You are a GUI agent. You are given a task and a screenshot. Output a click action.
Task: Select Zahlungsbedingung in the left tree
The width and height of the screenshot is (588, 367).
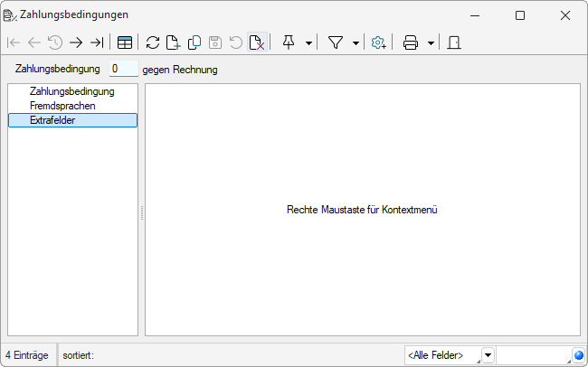pyautogui.click(x=71, y=91)
